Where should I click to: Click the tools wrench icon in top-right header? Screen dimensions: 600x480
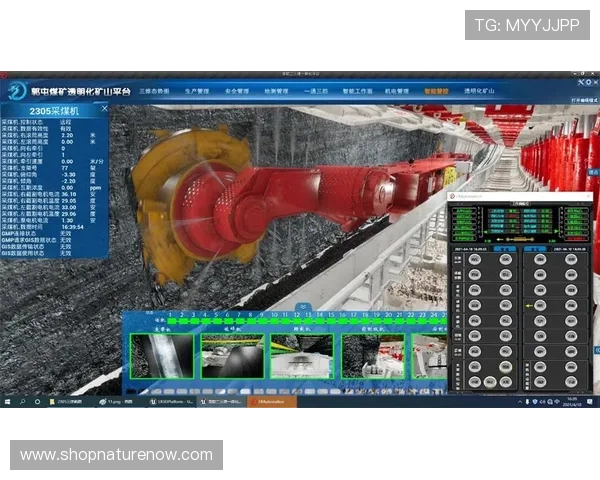[x=581, y=82]
